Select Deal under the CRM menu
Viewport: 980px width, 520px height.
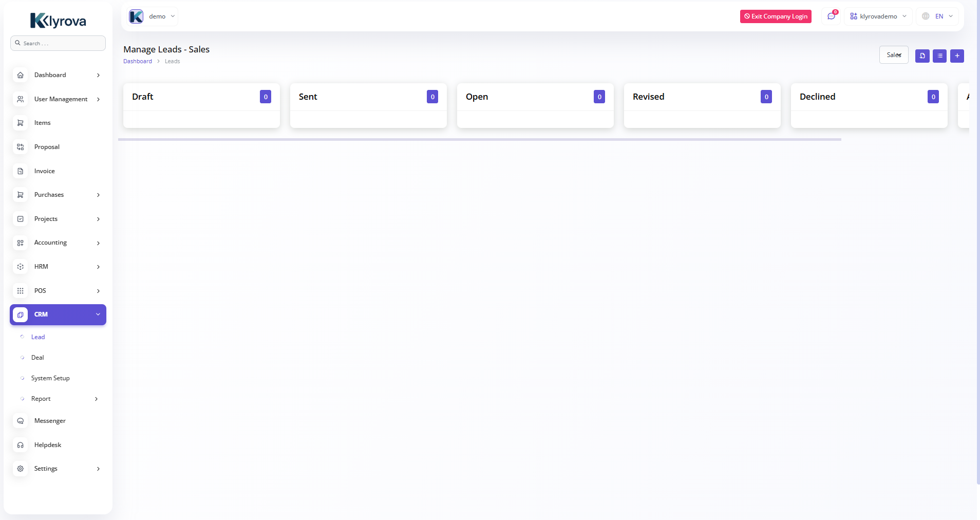(37, 358)
